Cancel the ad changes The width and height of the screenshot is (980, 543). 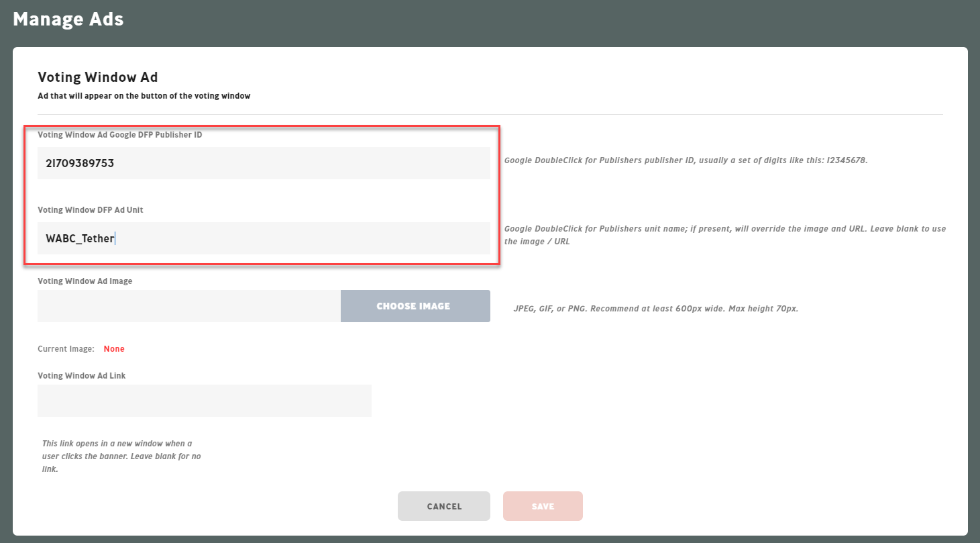(x=443, y=506)
